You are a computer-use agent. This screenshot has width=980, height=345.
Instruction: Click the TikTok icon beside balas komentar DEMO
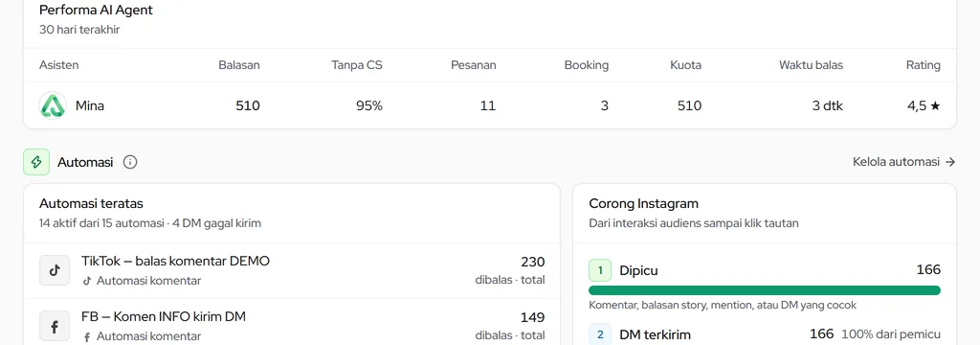pyautogui.click(x=55, y=270)
